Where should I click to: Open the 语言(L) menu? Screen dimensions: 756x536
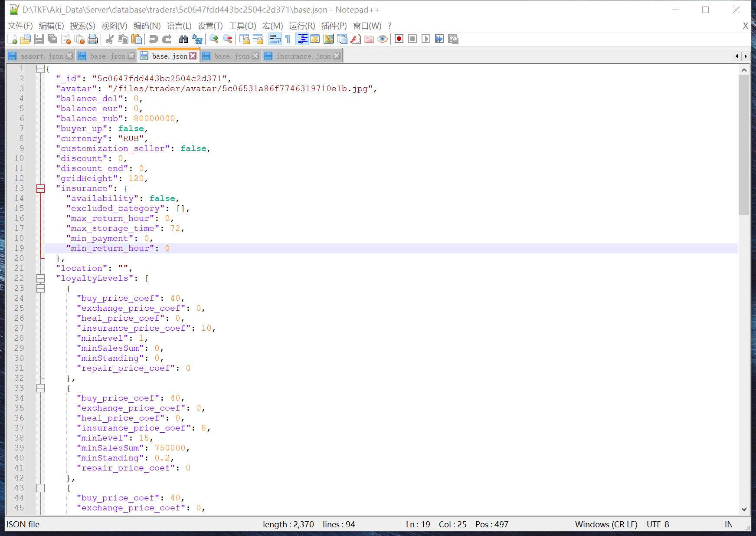tap(179, 26)
